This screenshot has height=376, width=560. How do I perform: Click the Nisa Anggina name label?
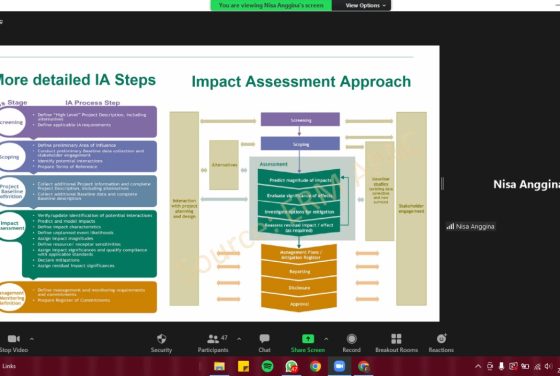click(471, 226)
